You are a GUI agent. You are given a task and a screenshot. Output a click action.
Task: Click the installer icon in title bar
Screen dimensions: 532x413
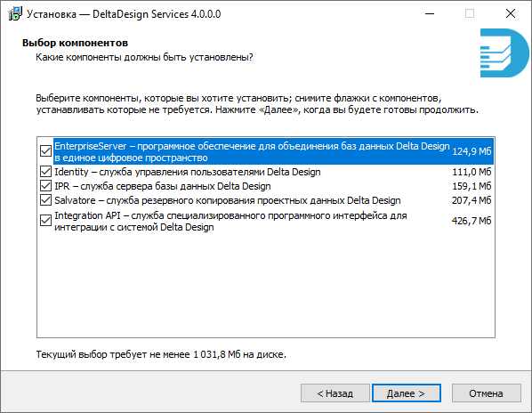click(x=15, y=14)
